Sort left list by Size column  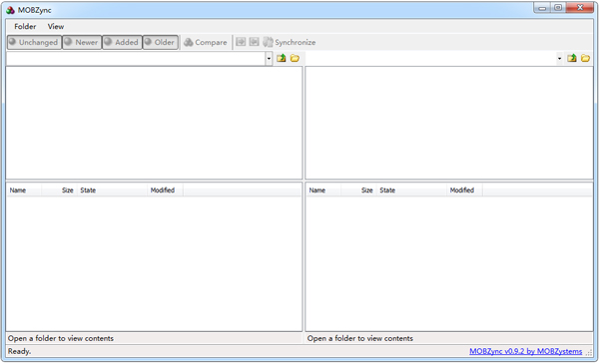pos(59,190)
